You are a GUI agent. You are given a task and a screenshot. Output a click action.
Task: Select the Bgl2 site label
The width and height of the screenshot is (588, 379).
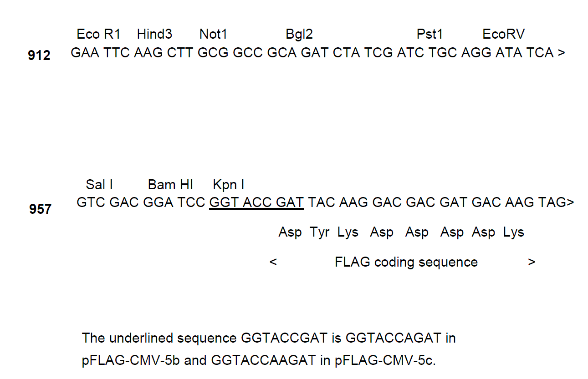299,34
